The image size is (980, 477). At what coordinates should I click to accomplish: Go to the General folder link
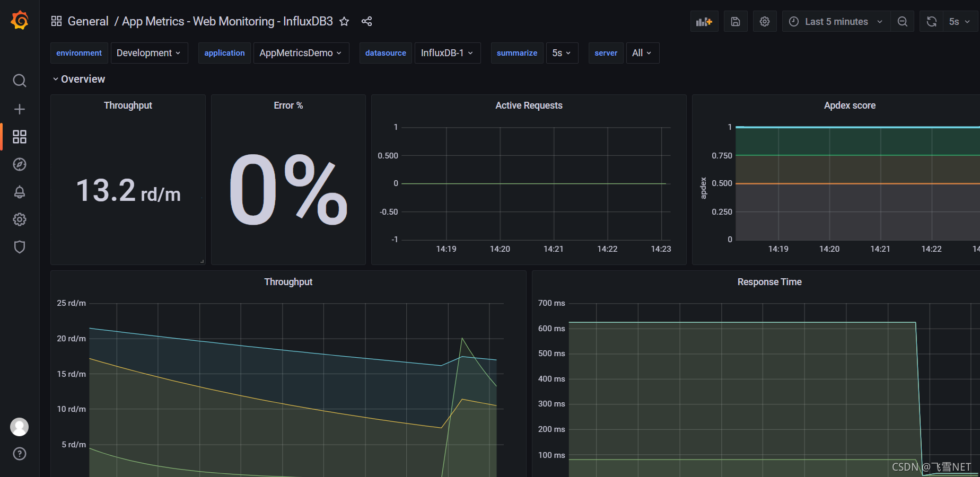pos(88,21)
